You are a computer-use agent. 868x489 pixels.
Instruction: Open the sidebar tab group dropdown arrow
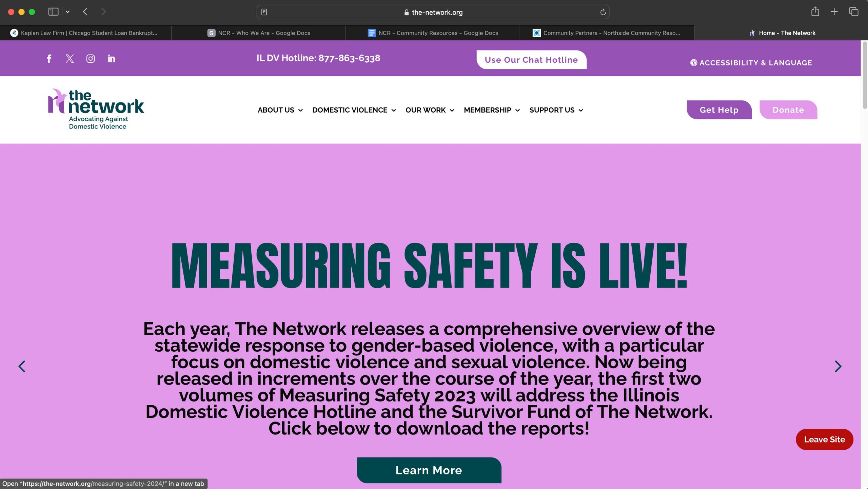tap(67, 12)
